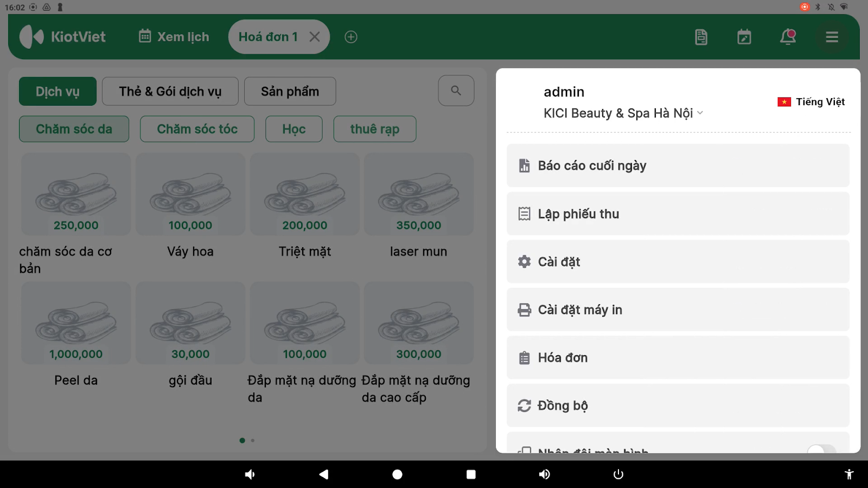This screenshot has height=488, width=868.
Task: Open the search magnifier button
Action: pos(456,91)
